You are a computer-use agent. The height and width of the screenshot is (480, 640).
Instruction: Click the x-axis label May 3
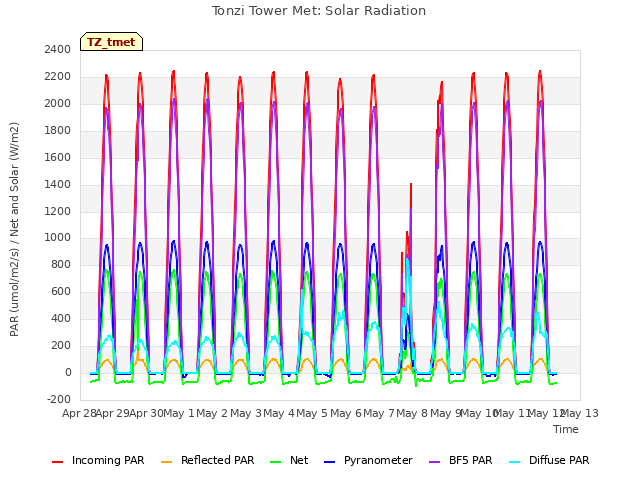tap(246, 413)
